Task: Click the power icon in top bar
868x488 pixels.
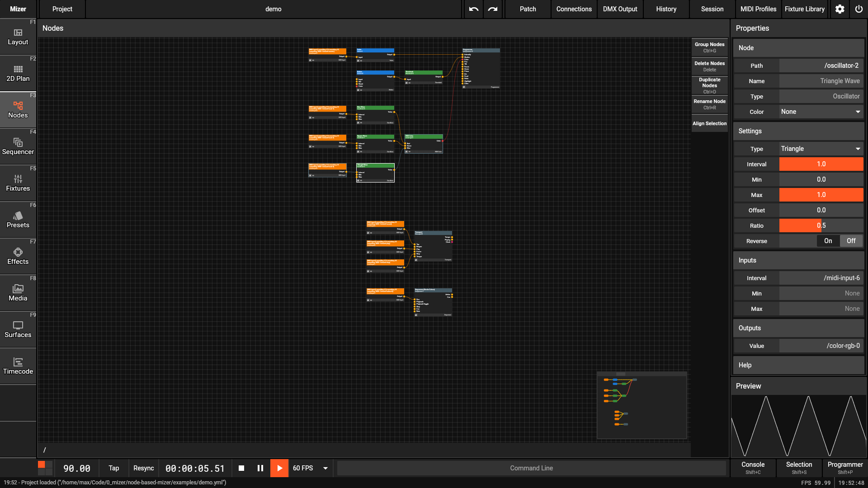Action: [x=859, y=9]
